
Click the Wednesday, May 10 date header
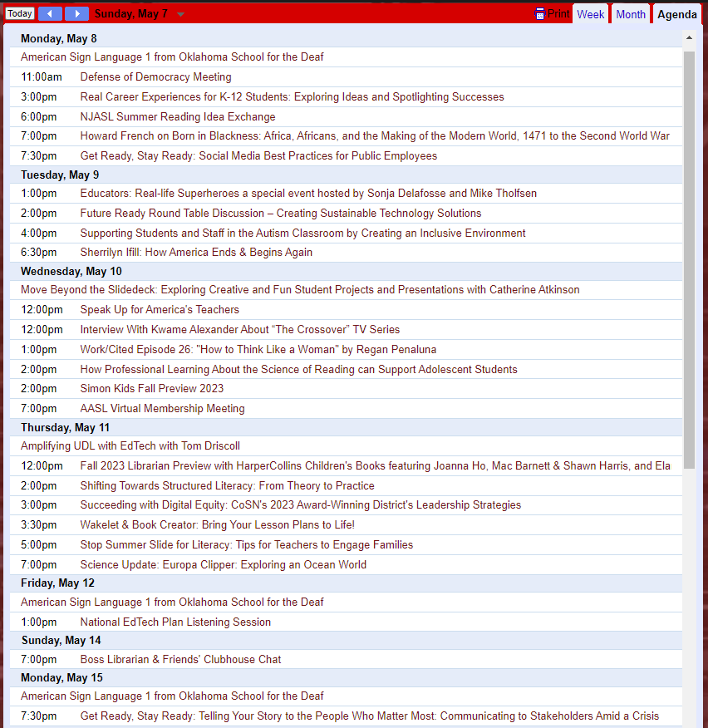pyautogui.click(x=71, y=272)
